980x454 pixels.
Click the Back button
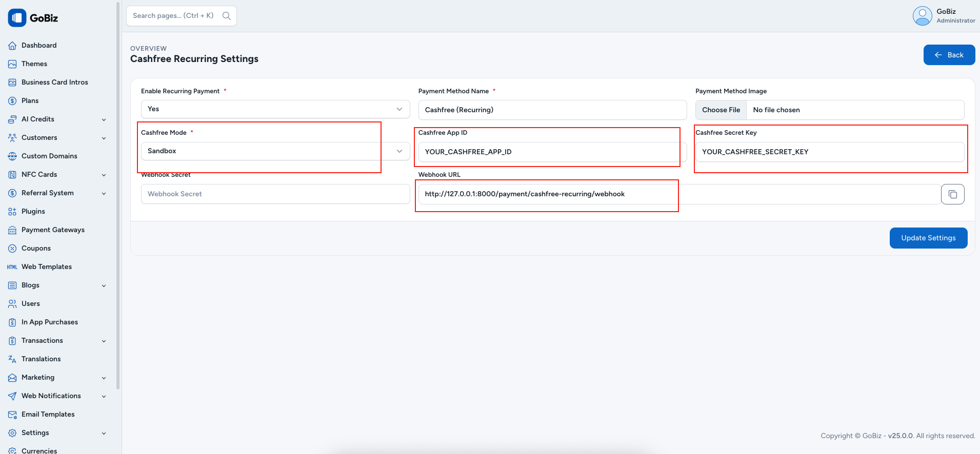coord(949,55)
